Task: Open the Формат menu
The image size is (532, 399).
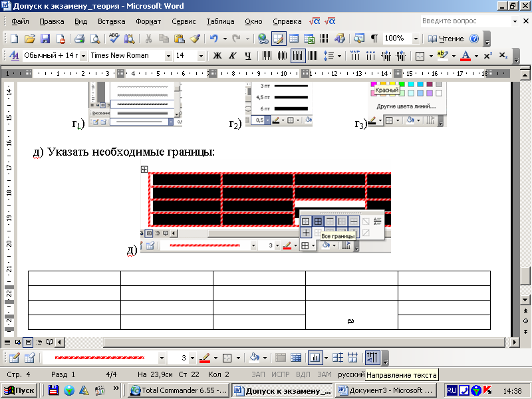Action: click(x=148, y=21)
